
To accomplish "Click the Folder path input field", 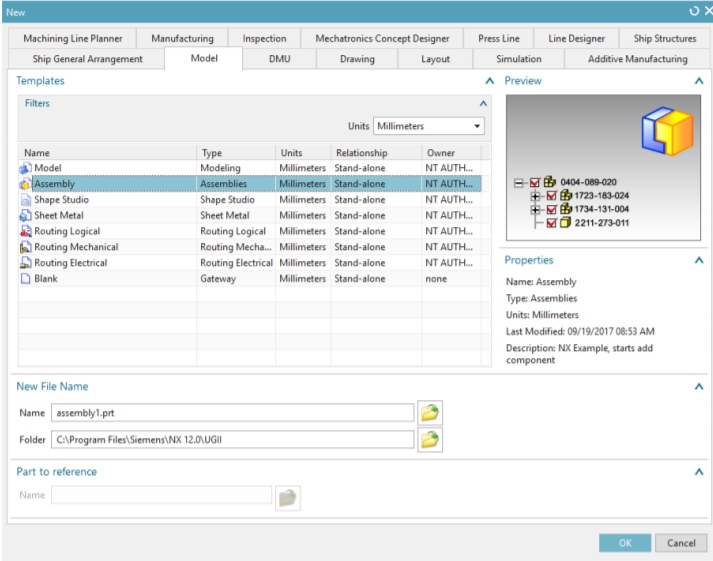I will click(x=232, y=440).
